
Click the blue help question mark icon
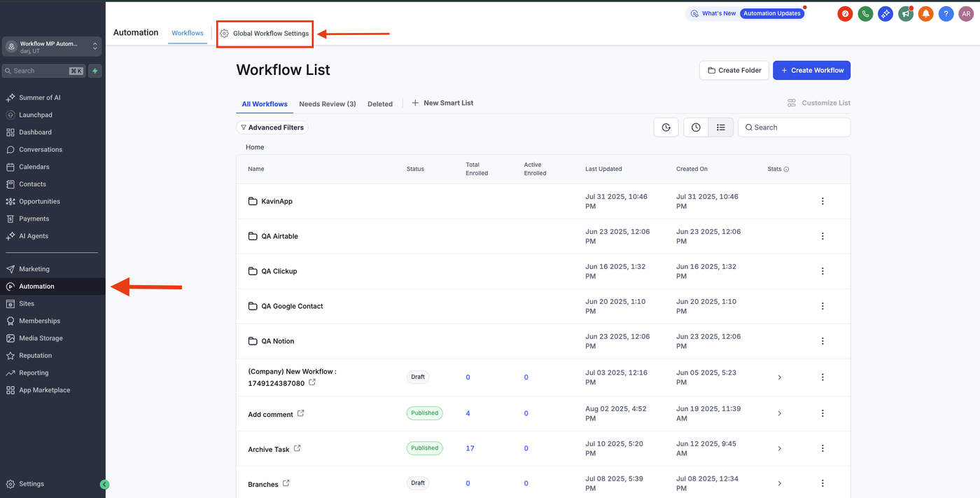coord(946,13)
